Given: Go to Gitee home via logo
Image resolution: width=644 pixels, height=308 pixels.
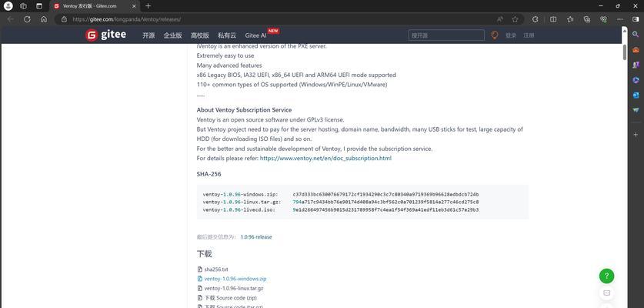Looking at the screenshot, I should tap(105, 35).
